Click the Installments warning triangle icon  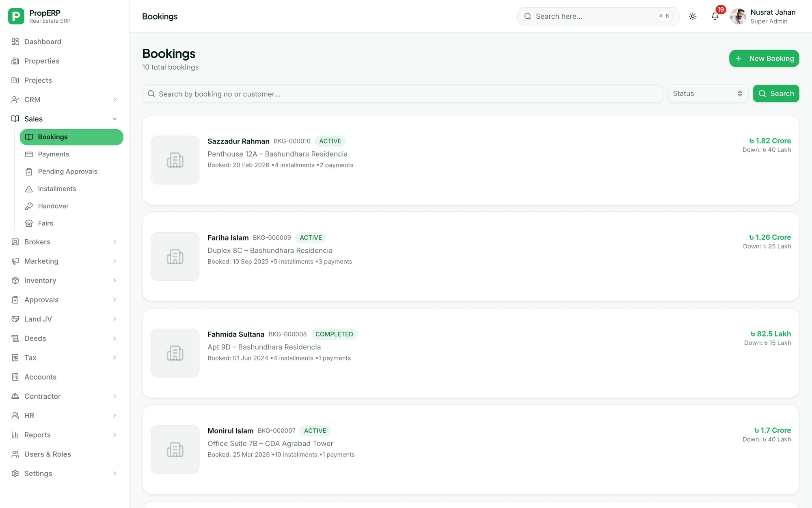(29, 189)
